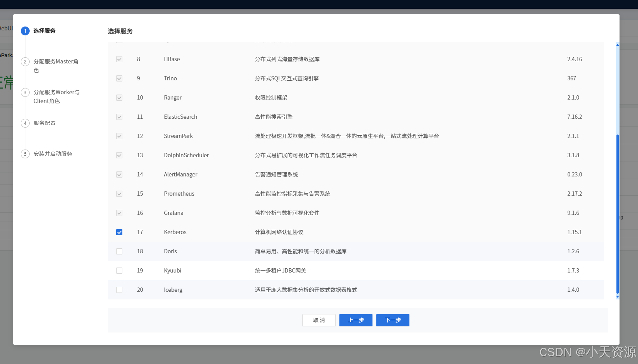
Task: Select step 5 circle 安装并启动服务
Action: pos(25,154)
